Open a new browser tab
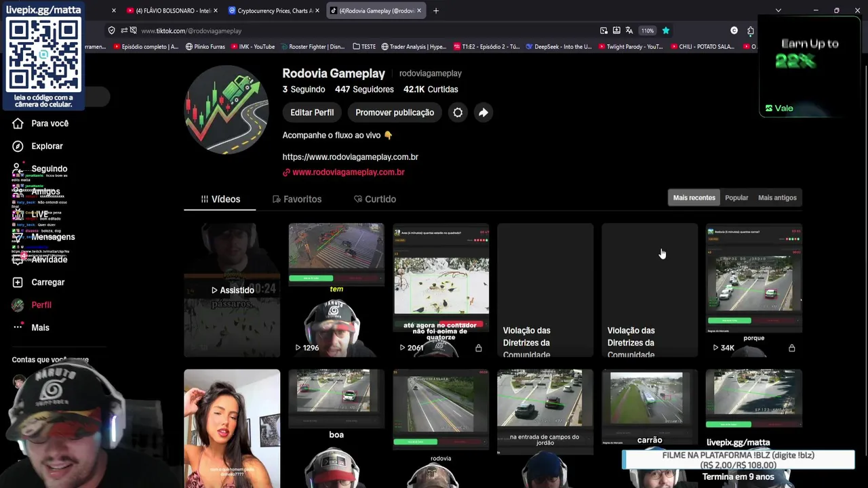This screenshot has width=868, height=488. tap(436, 11)
